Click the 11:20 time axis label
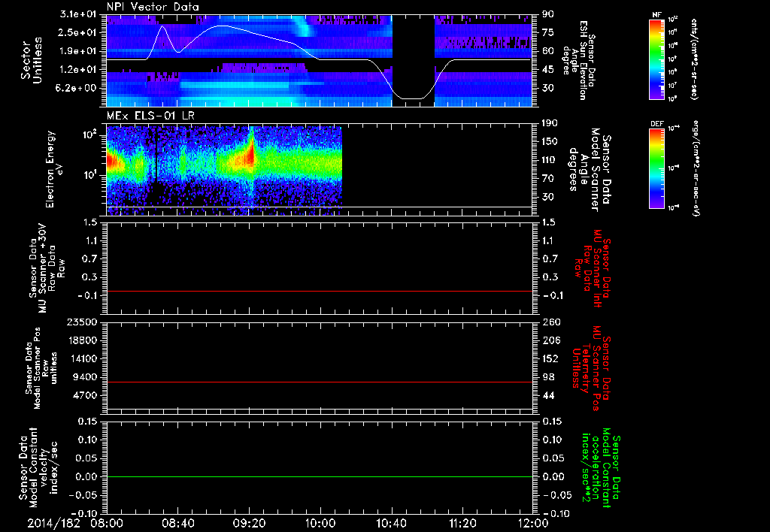The height and width of the screenshot is (532, 770). 462,523
